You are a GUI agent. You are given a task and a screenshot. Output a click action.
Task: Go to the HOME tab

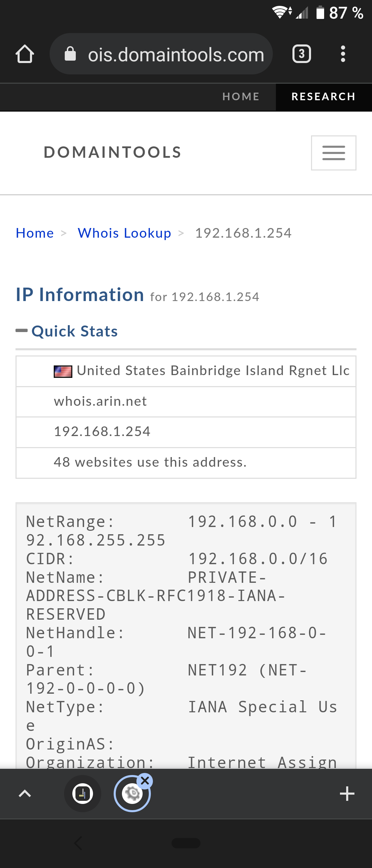click(x=241, y=96)
